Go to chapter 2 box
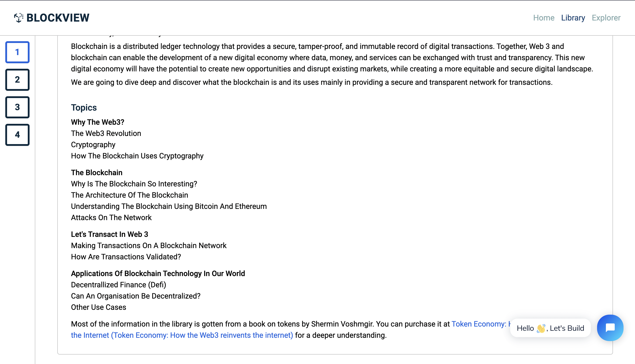The image size is (635, 364). (x=17, y=80)
